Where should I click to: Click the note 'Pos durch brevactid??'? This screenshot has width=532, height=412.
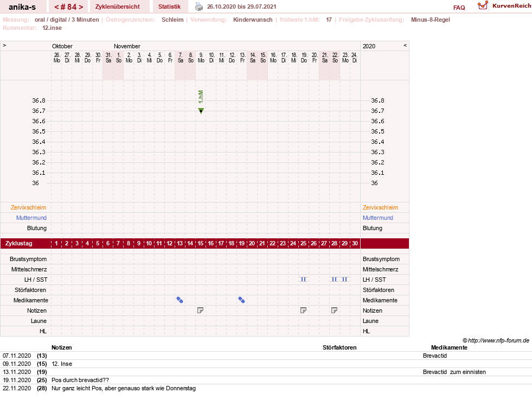pos(80,380)
